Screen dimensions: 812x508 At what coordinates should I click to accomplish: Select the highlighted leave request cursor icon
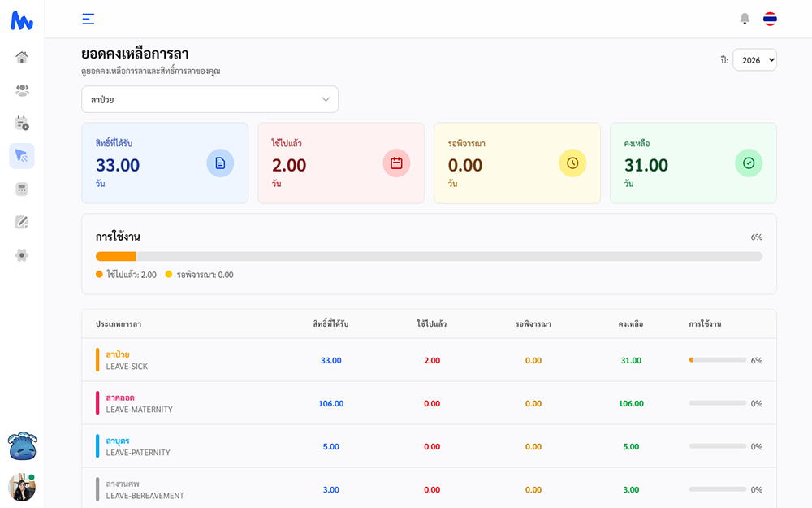click(22, 155)
